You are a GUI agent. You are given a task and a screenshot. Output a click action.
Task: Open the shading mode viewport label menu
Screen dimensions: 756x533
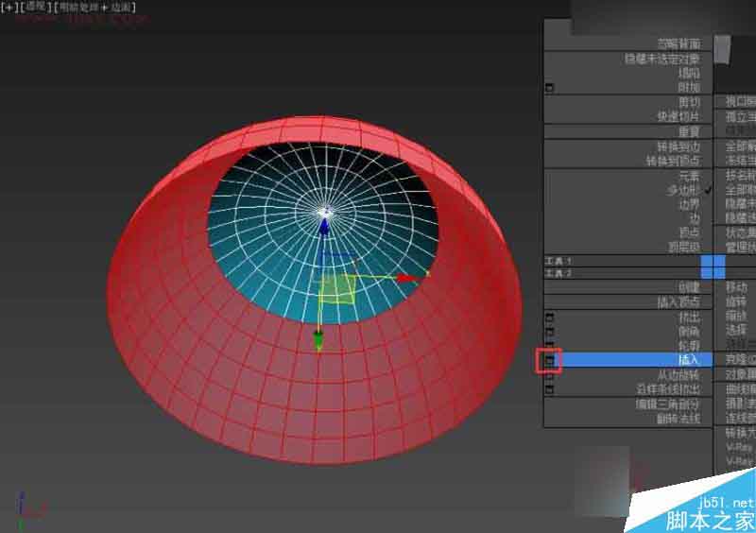[x=94, y=8]
